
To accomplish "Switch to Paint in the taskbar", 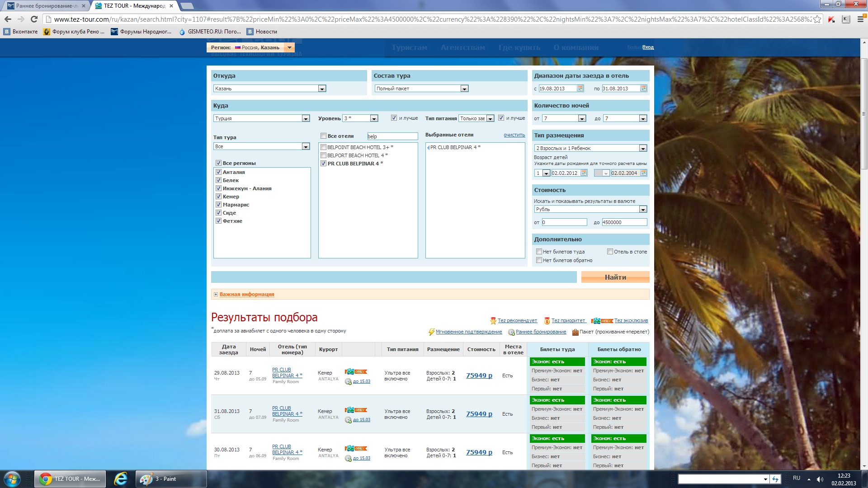I will click(x=171, y=479).
